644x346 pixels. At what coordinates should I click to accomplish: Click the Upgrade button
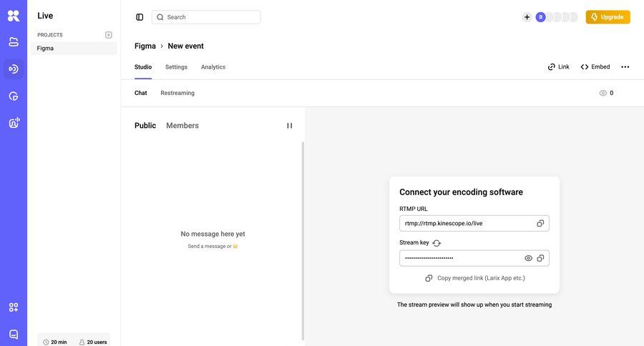pos(608,17)
